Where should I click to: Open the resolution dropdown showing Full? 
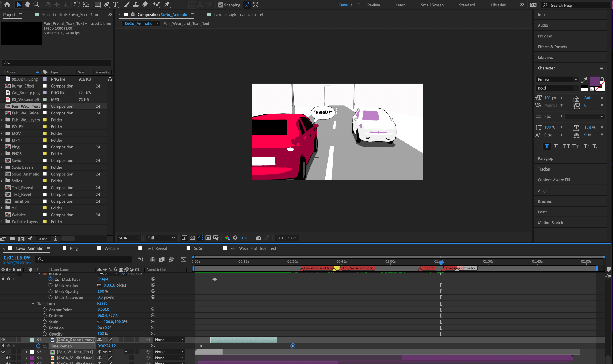click(x=161, y=238)
